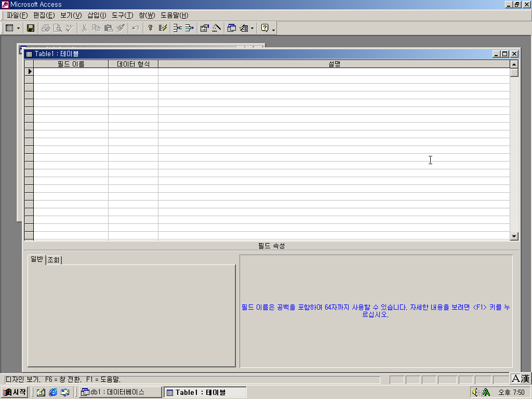Open the 도구(T) menu

(123, 15)
